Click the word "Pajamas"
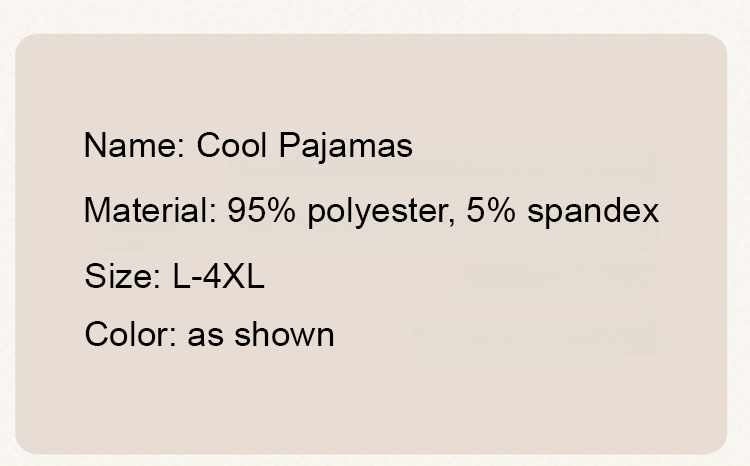 (345, 146)
